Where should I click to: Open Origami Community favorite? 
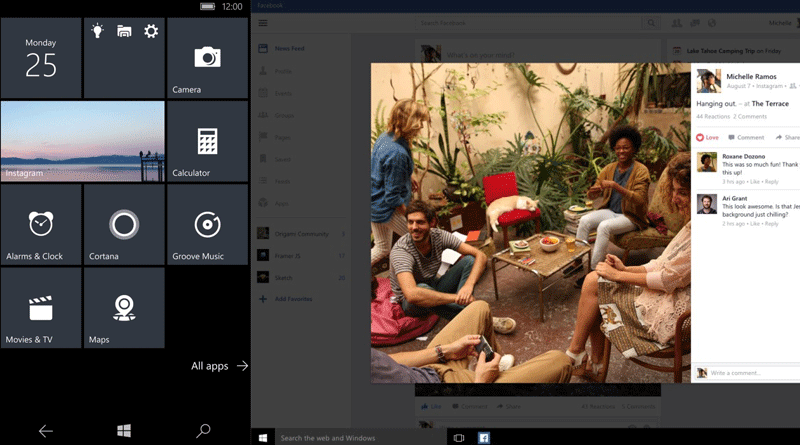click(x=301, y=234)
